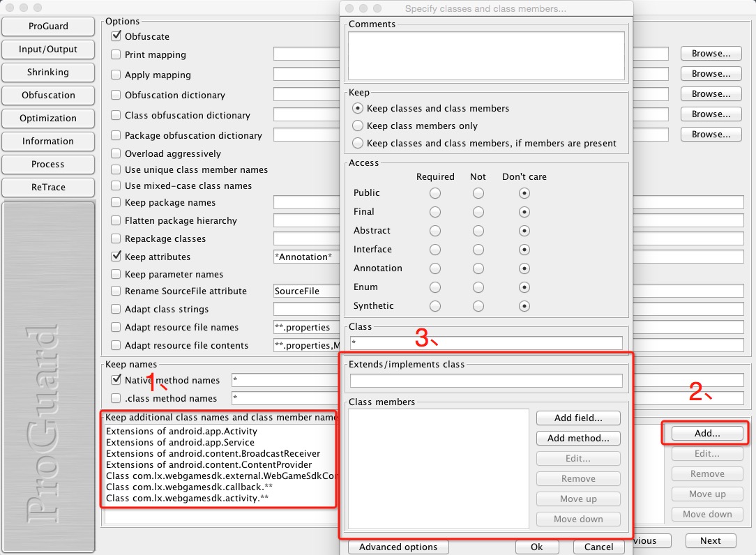Browse for Print mapping file

(x=711, y=54)
